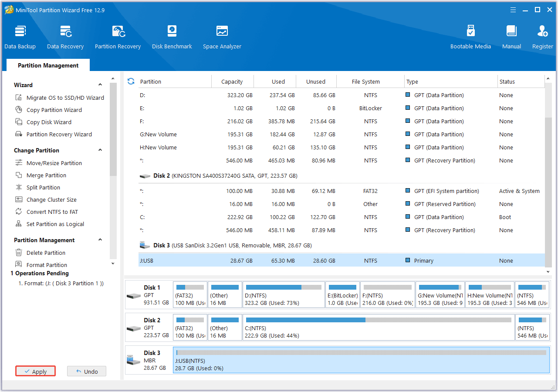
Task: Launch Data Recovery
Action: pos(65,36)
